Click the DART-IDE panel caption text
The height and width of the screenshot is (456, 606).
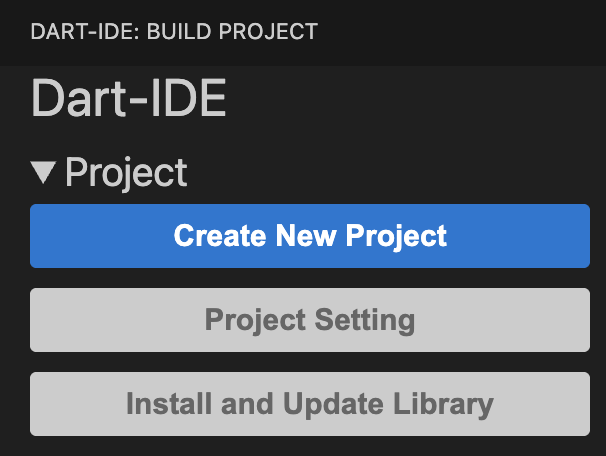[x=174, y=32]
